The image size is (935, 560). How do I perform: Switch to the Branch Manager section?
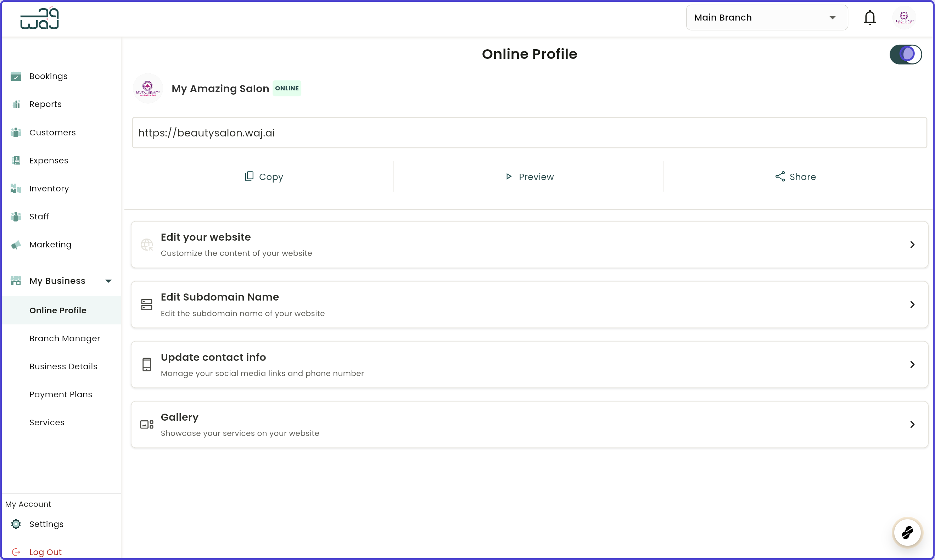tap(65, 338)
